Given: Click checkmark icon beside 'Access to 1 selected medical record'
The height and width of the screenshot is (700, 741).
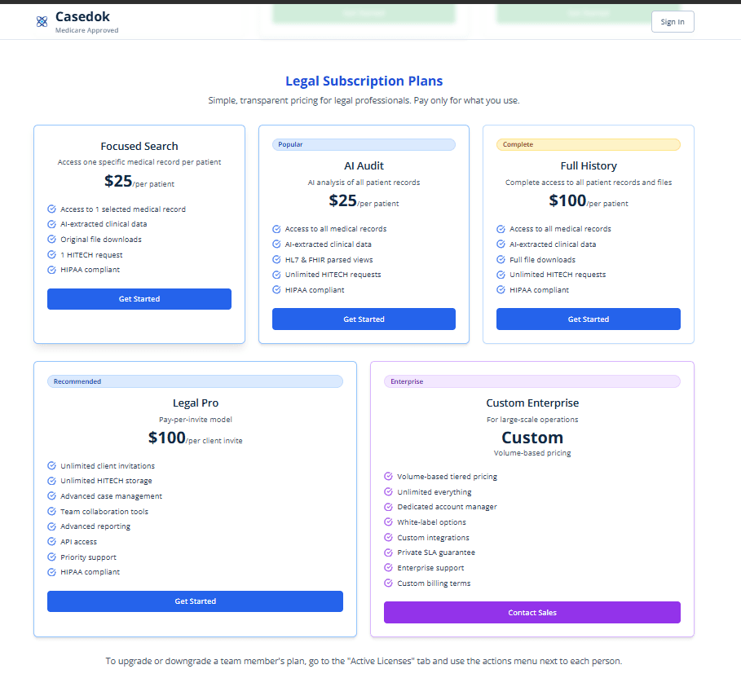Looking at the screenshot, I should [x=52, y=209].
